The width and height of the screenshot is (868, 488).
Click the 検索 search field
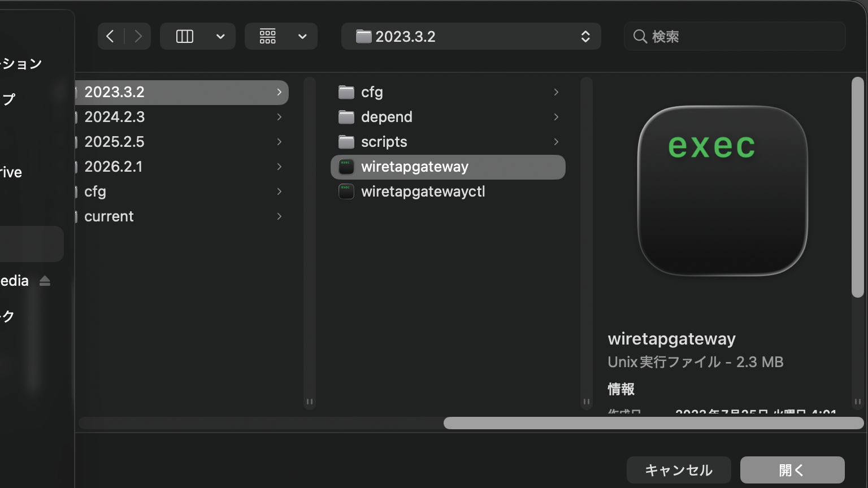735,37
